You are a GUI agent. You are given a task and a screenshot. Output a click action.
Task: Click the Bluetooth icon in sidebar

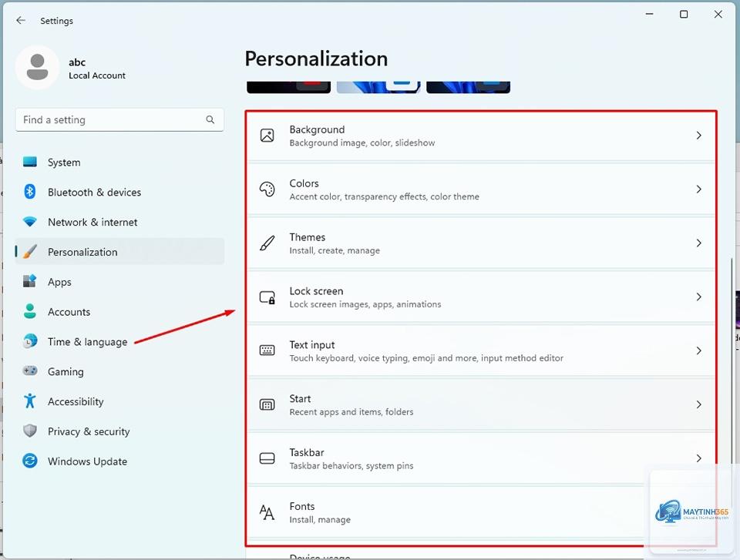click(30, 192)
